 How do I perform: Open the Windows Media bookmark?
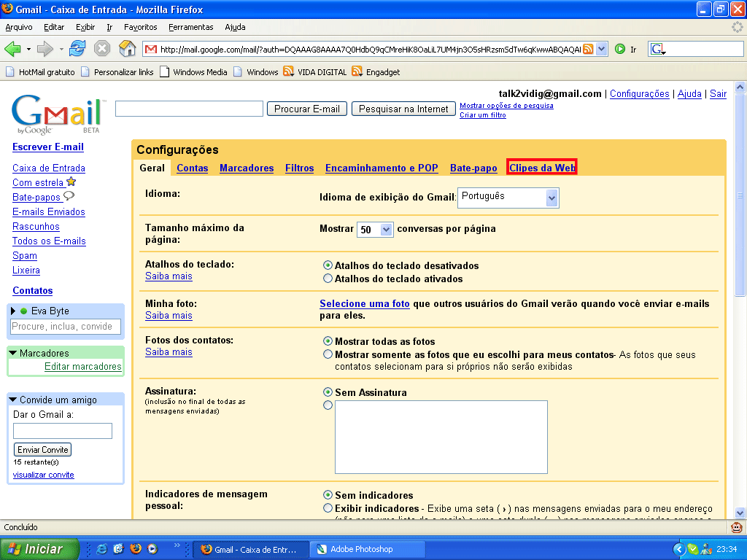[193, 72]
